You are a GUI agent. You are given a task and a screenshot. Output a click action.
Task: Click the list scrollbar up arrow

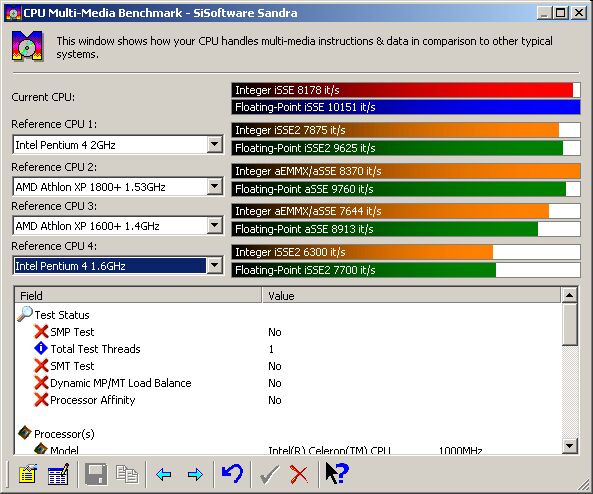pyautogui.click(x=570, y=295)
